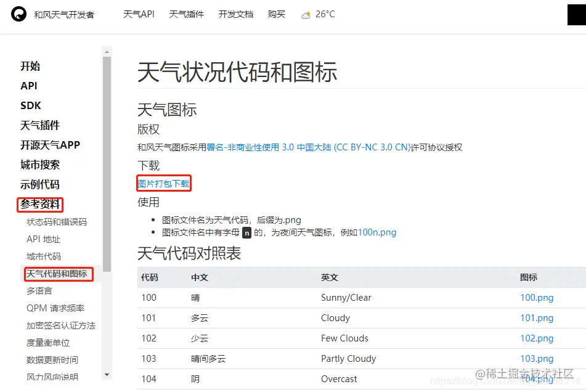Click the Overcast cell
Image resolution: width=586 pixels, height=392 pixels.
click(339, 379)
